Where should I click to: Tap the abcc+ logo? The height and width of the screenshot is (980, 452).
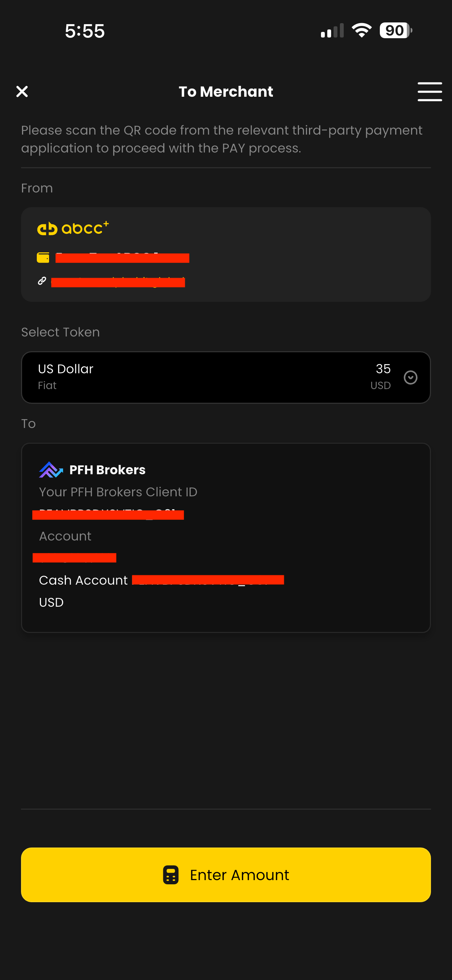point(73,228)
